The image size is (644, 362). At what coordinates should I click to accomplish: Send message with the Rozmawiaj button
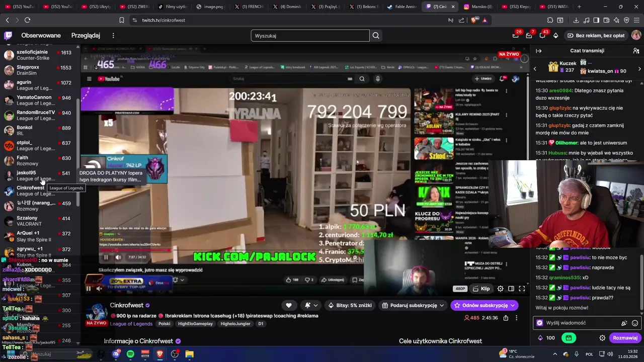coord(625,338)
